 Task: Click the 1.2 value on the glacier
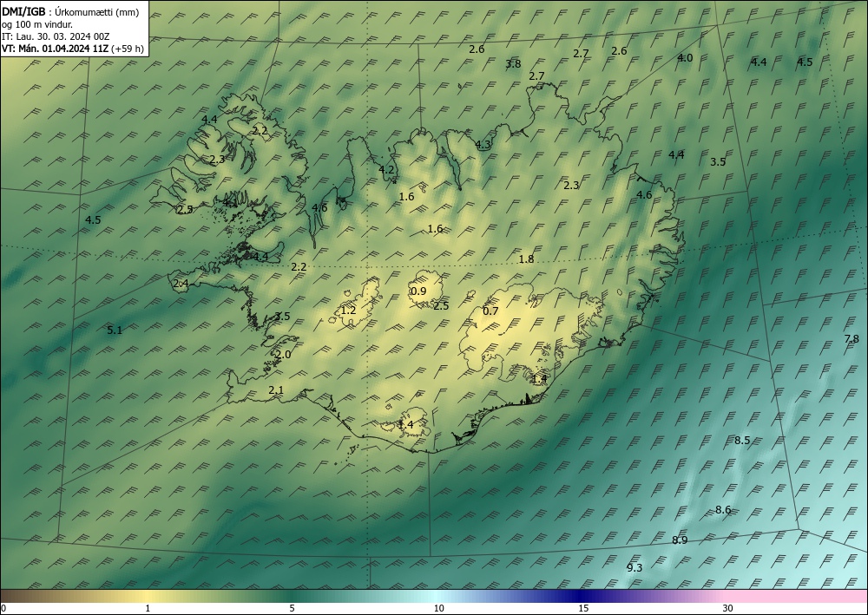click(348, 311)
